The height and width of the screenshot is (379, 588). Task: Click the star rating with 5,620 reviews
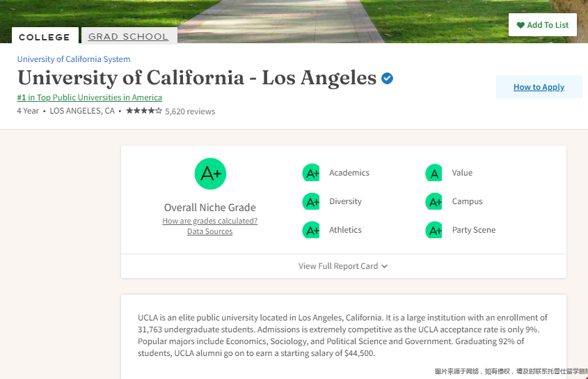point(170,111)
